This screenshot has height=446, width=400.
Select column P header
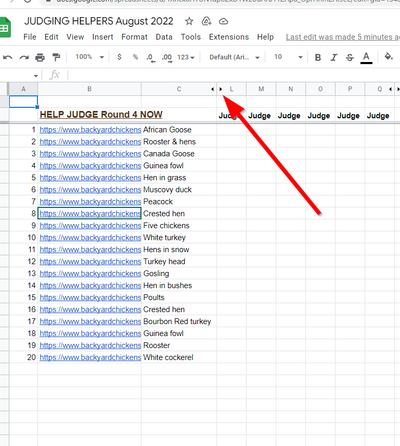tap(350, 89)
